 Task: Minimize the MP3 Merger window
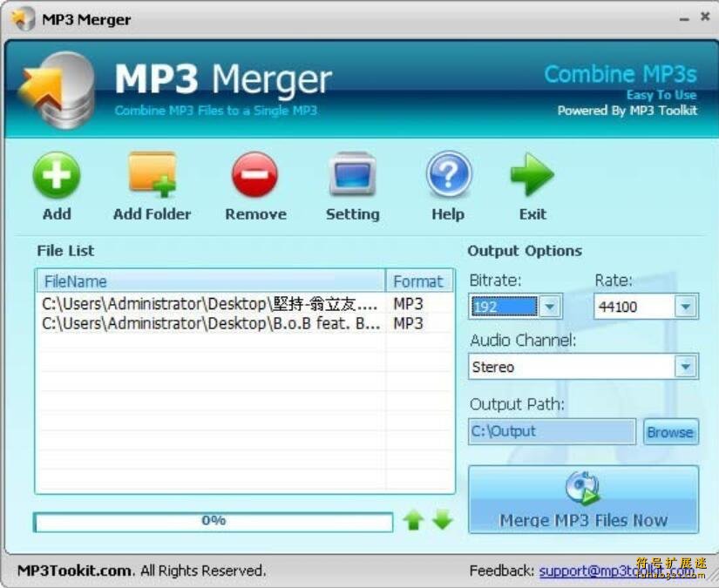click(x=684, y=19)
